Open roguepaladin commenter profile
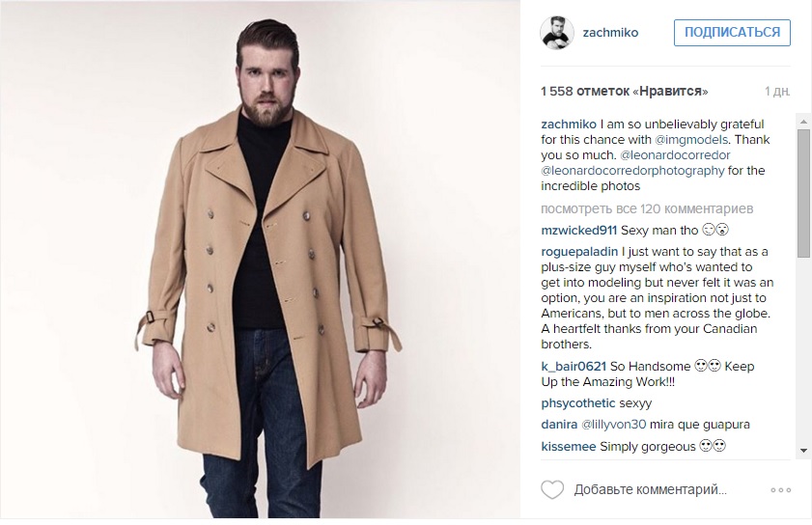Screen dimensions: 812x525 click(x=579, y=252)
